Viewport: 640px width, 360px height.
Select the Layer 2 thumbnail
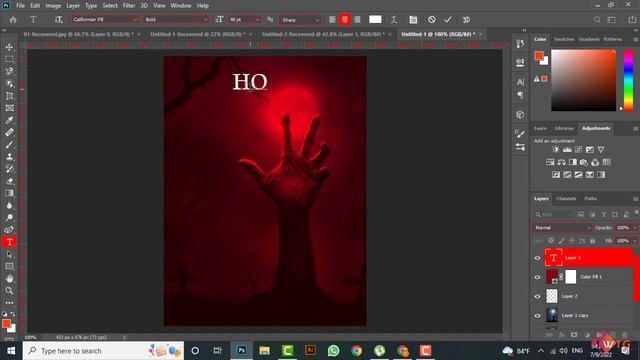coord(552,296)
